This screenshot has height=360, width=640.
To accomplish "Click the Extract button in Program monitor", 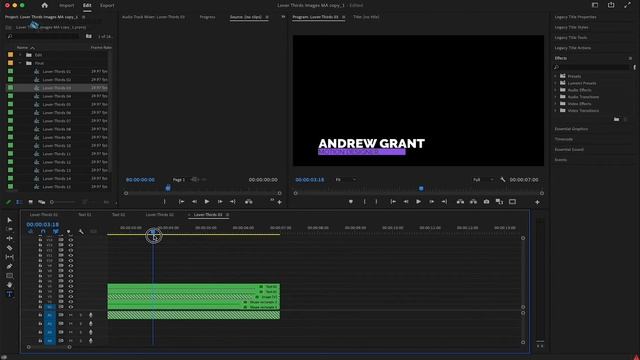I will click(473, 202).
